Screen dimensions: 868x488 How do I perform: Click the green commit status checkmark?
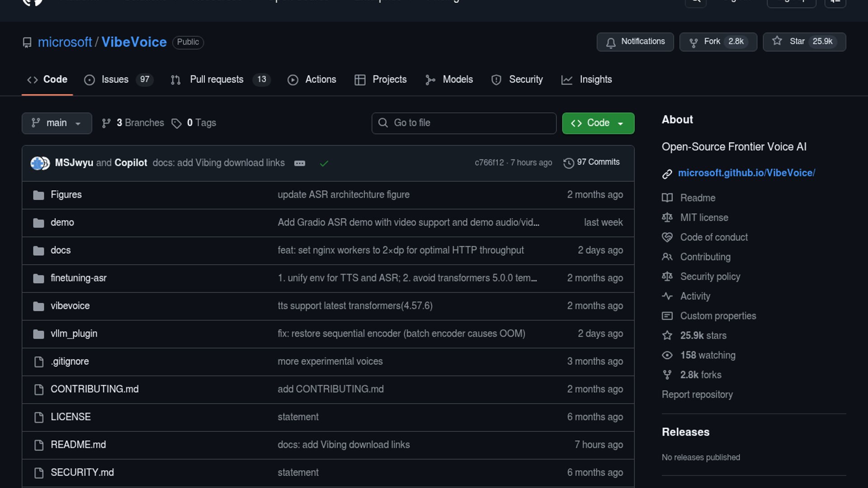pyautogui.click(x=324, y=163)
